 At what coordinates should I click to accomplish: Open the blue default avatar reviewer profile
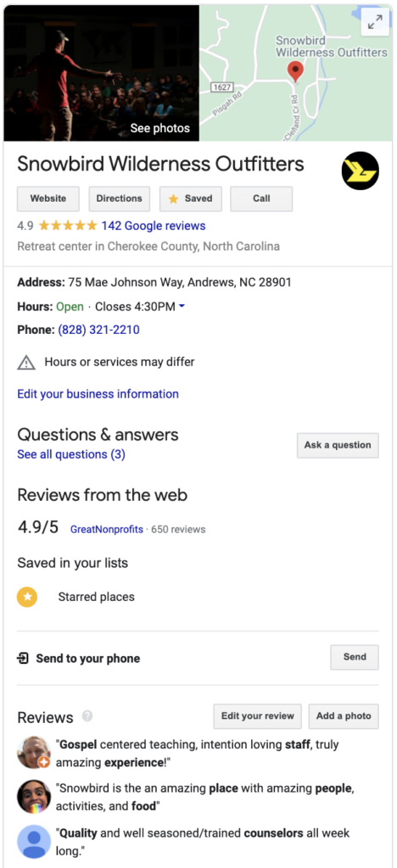tap(34, 842)
